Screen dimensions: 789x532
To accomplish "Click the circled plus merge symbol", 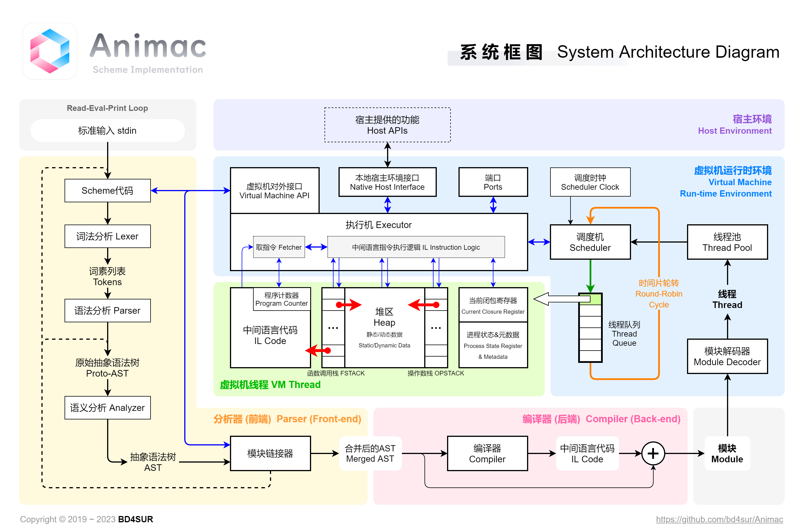I will (x=653, y=453).
